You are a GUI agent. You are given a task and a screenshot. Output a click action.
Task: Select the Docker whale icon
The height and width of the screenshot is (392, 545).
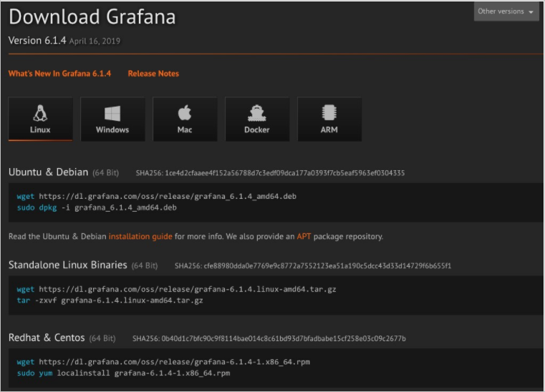[257, 113]
